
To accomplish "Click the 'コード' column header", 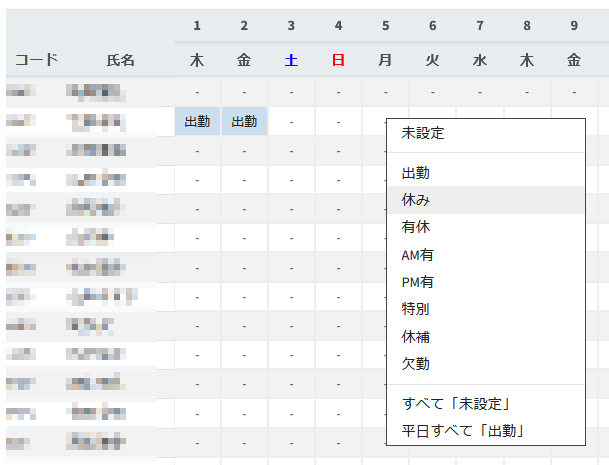I will click(x=36, y=60).
